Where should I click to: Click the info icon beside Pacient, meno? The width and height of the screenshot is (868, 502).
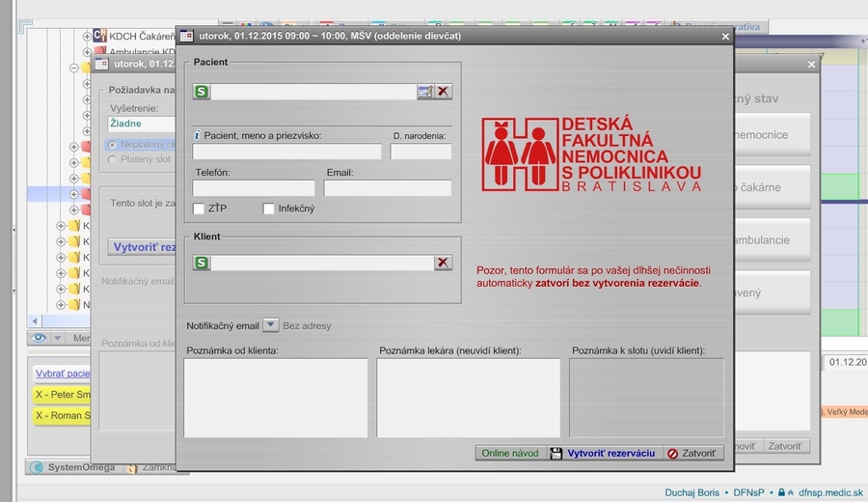coord(197,135)
